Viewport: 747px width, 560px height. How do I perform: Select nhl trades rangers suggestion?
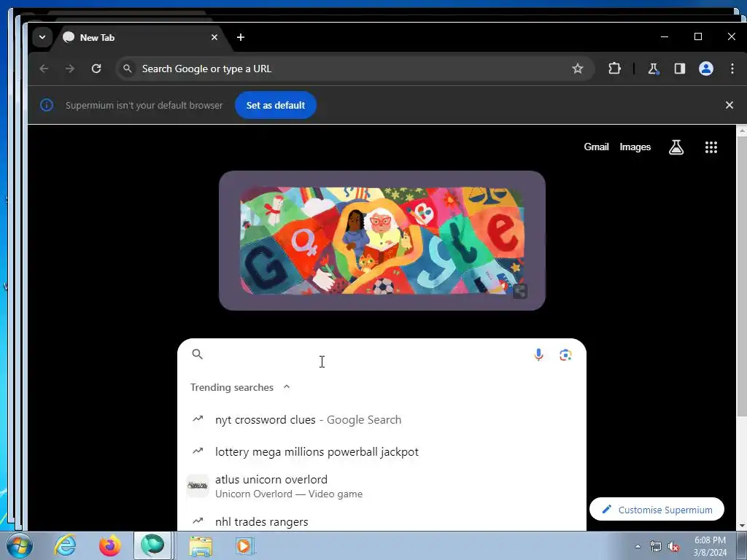pyautogui.click(x=382, y=521)
